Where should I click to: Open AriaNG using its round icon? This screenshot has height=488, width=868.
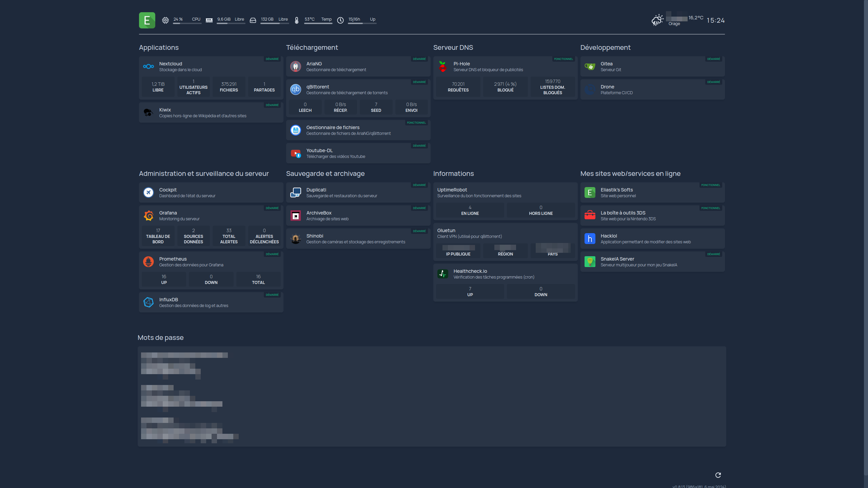pos(296,66)
